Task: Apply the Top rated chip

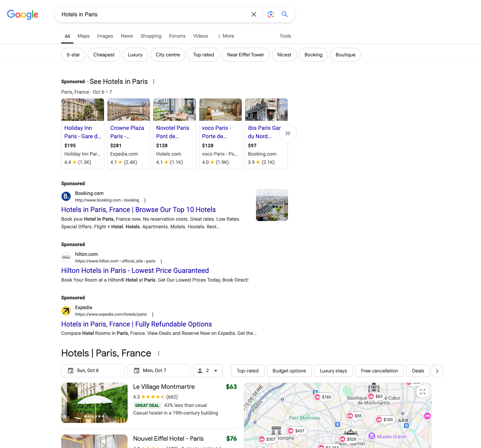Action: tap(203, 55)
